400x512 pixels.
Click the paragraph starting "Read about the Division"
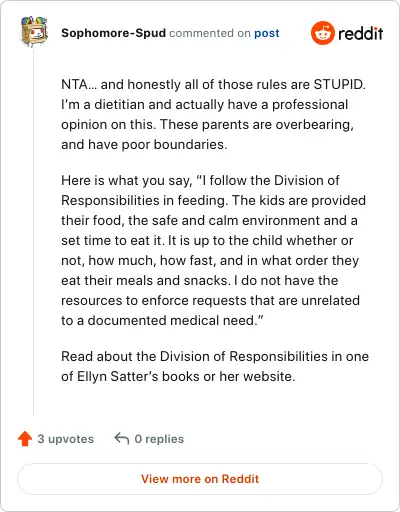[x=215, y=366]
